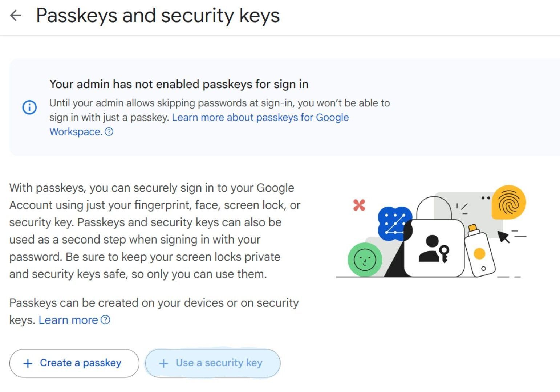Open Learn more link about security keys
The width and height of the screenshot is (560, 392).
pyautogui.click(x=68, y=320)
